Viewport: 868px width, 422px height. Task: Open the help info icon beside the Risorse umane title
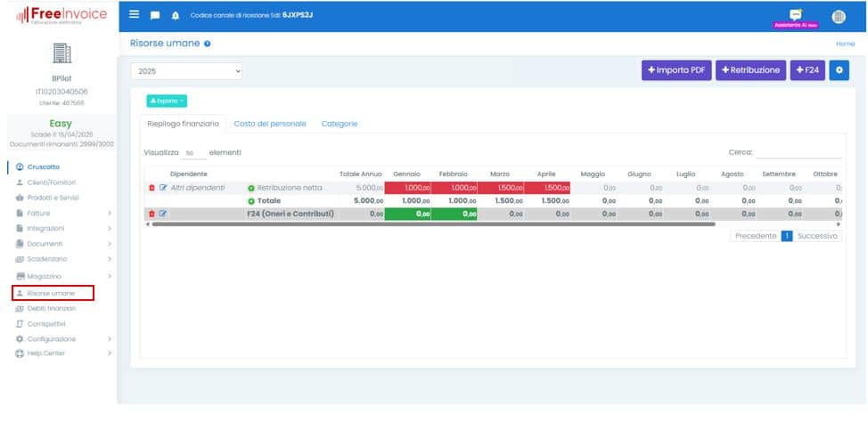click(x=207, y=44)
